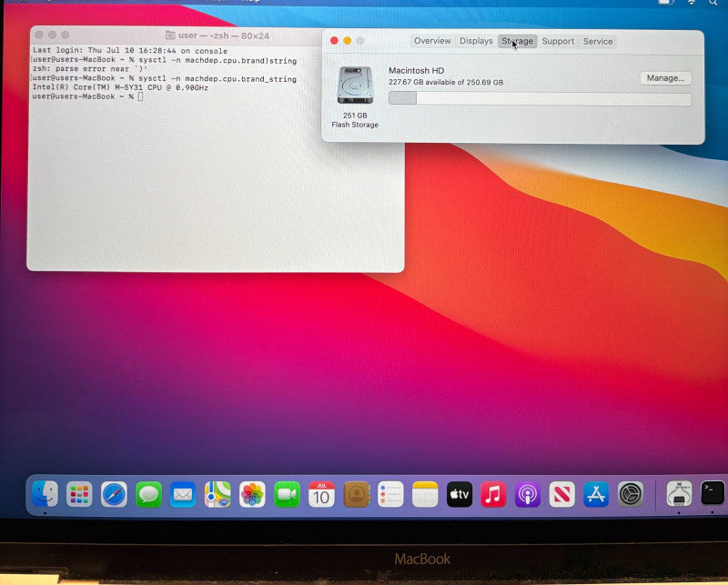
Task: Close the About This Mac window
Action: click(334, 41)
